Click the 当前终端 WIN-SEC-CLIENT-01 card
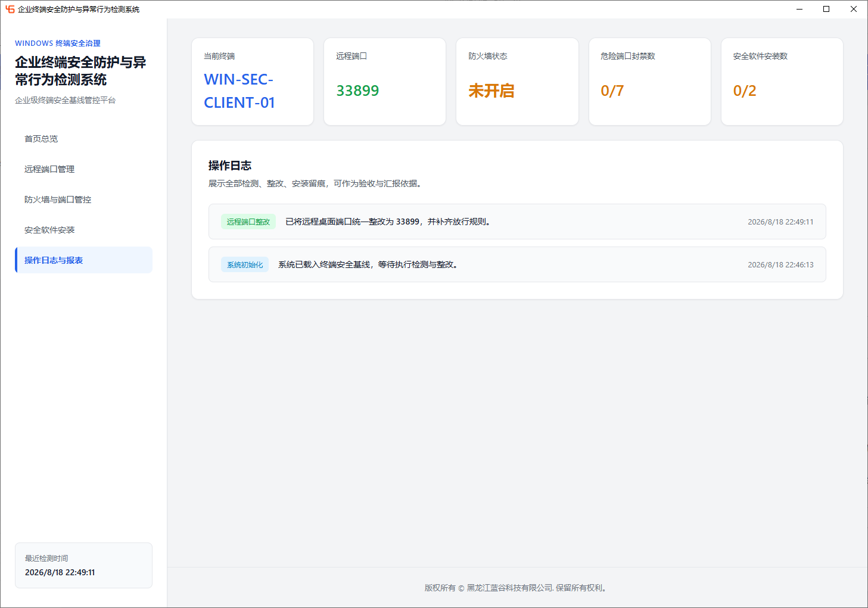 pyautogui.click(x=253, y=82)
